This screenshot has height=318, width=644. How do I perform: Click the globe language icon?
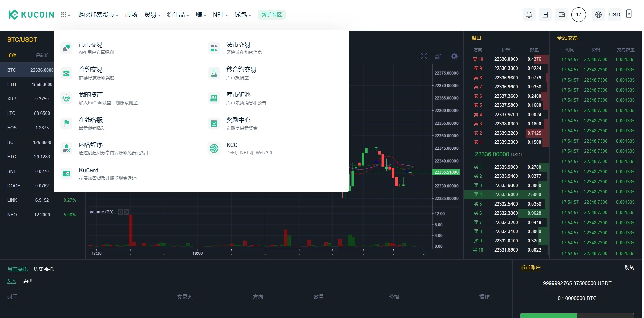point(598,15)
